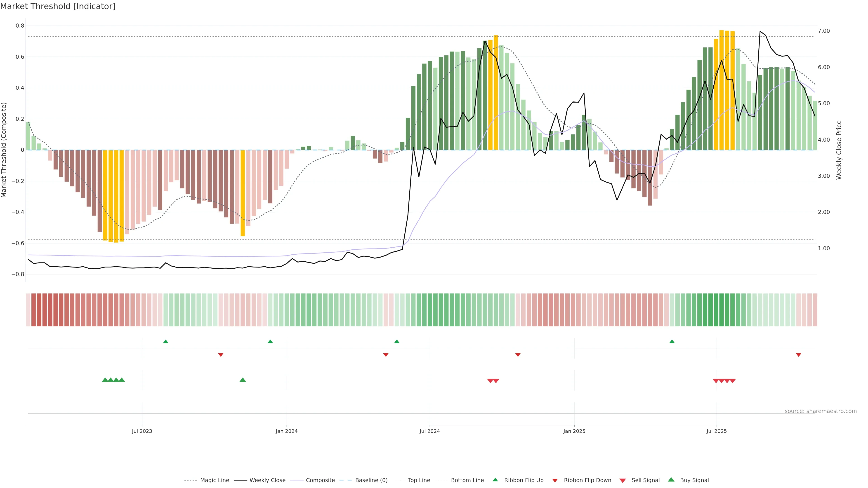Click the Sell Signal legend icon
Image resolution: width=868 pixels, height=488 pixels.
tap(623, 481)
